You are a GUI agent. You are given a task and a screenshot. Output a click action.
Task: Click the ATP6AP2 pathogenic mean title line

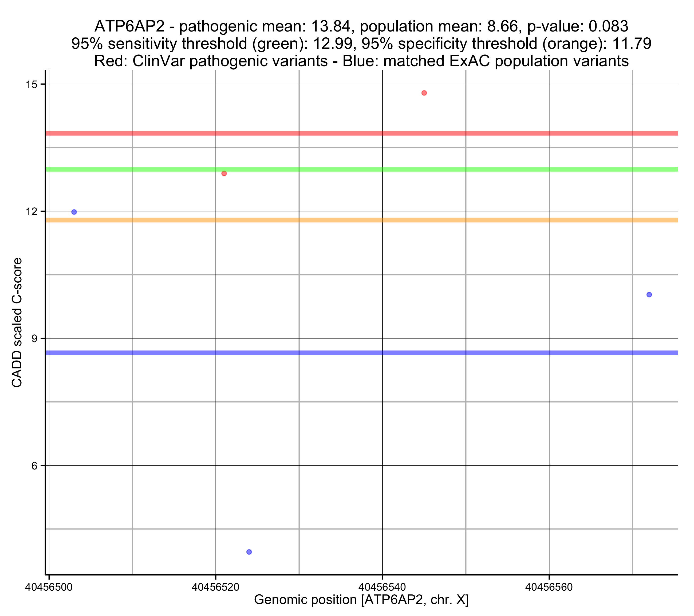tap(361, 26)
